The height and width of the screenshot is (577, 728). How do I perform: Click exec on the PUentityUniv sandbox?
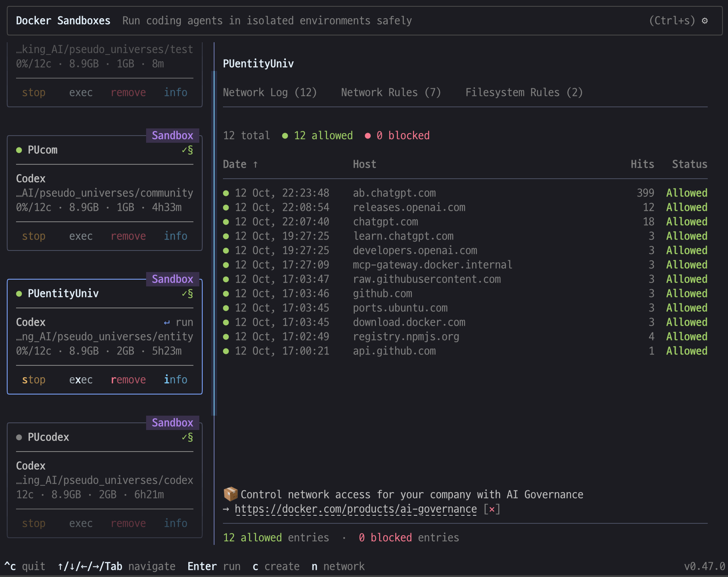coord(81,380)
